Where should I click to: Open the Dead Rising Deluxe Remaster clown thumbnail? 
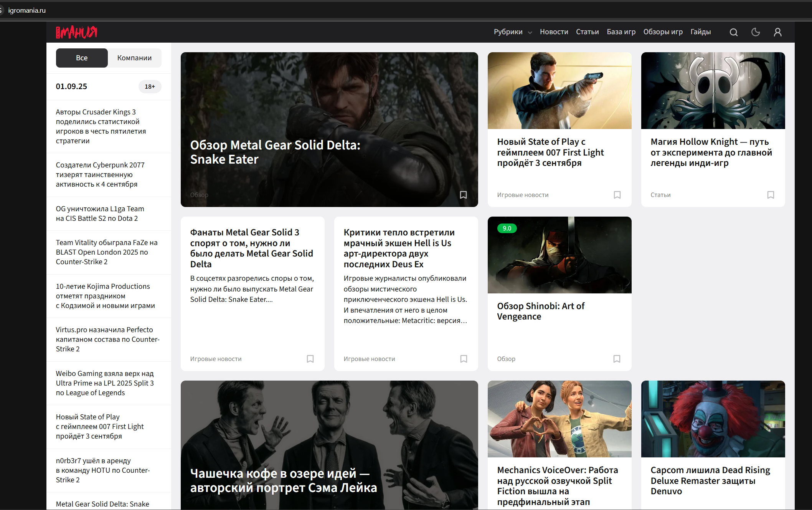[x=713, y=419]
